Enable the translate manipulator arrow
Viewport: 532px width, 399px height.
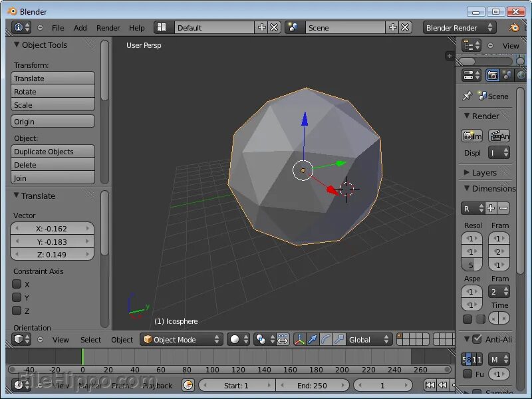(313, 339)
